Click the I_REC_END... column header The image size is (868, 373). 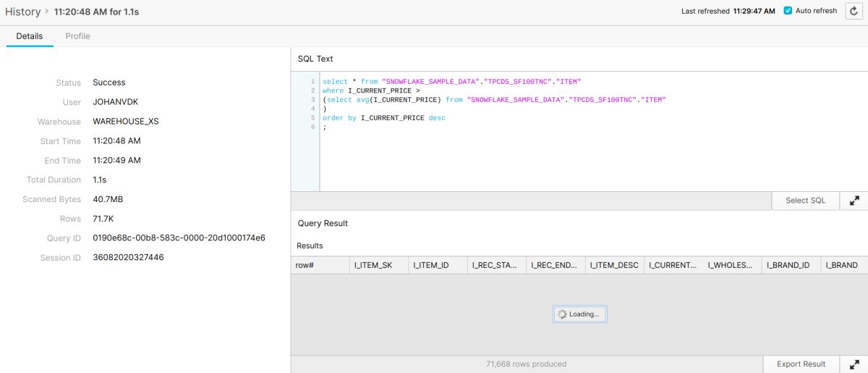(x=556, y=265)
